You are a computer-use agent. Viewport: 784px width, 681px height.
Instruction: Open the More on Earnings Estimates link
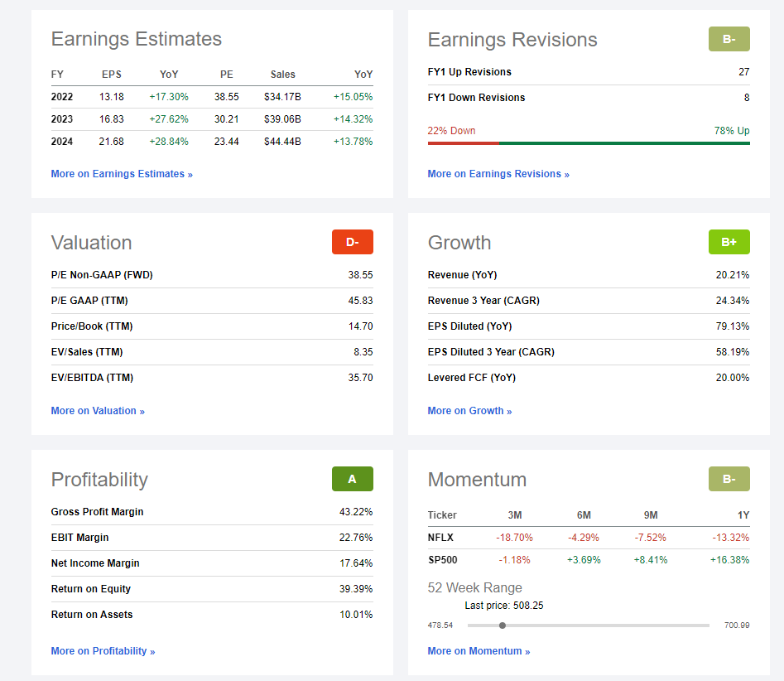pos(122,174)
